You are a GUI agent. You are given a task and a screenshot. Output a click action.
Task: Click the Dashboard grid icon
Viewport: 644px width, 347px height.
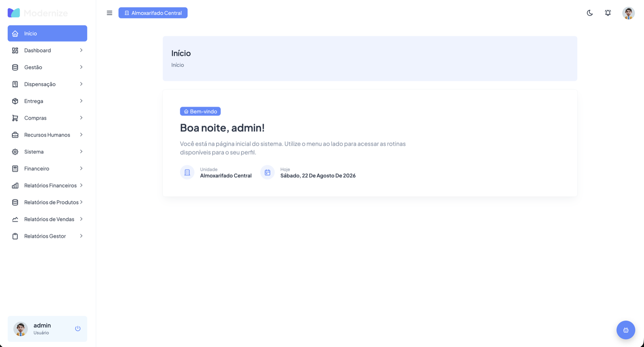click(x=15, y=50)
